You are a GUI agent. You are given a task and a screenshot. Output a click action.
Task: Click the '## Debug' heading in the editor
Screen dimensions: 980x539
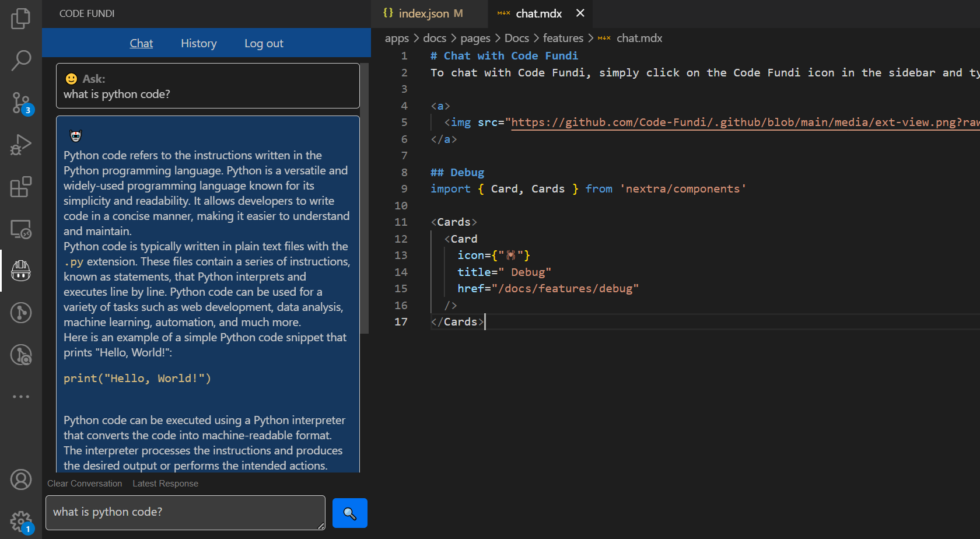pyautogui.click(x=457, y=173)
